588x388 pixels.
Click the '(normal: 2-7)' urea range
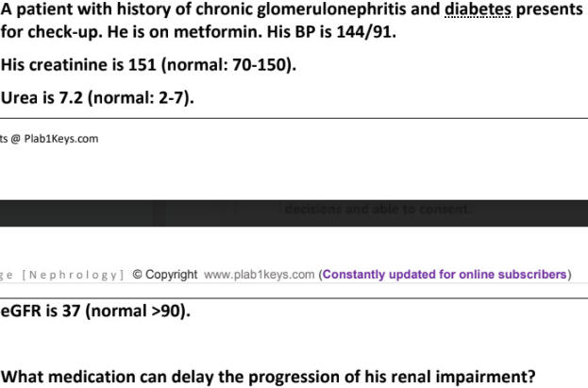pos(141,98)
